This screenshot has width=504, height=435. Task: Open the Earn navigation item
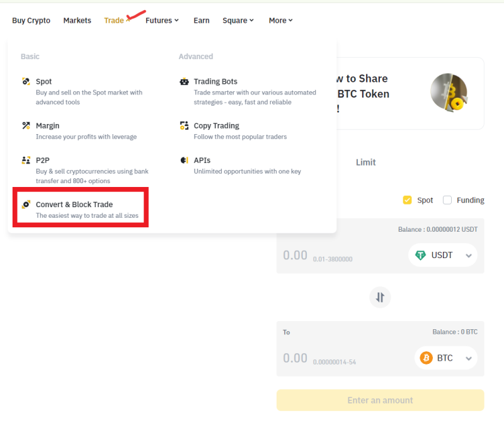202,21
